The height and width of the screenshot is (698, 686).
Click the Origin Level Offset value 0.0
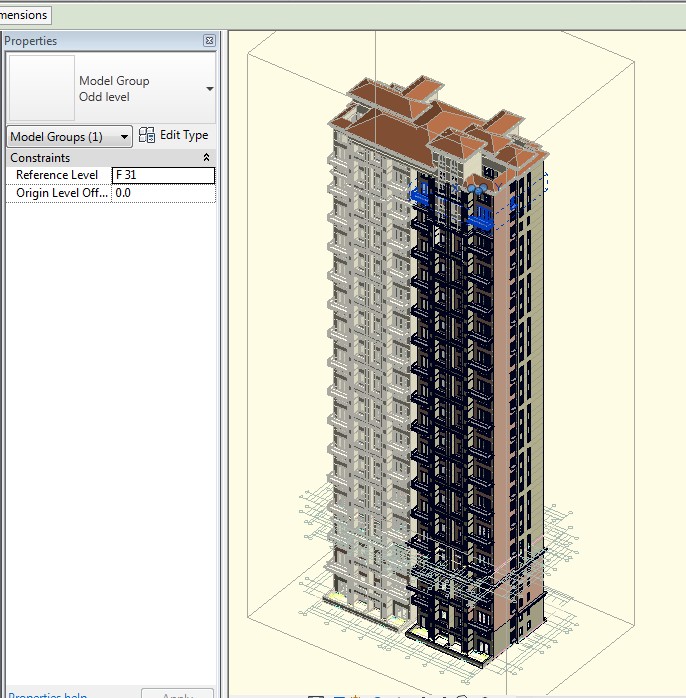(163, 193)
